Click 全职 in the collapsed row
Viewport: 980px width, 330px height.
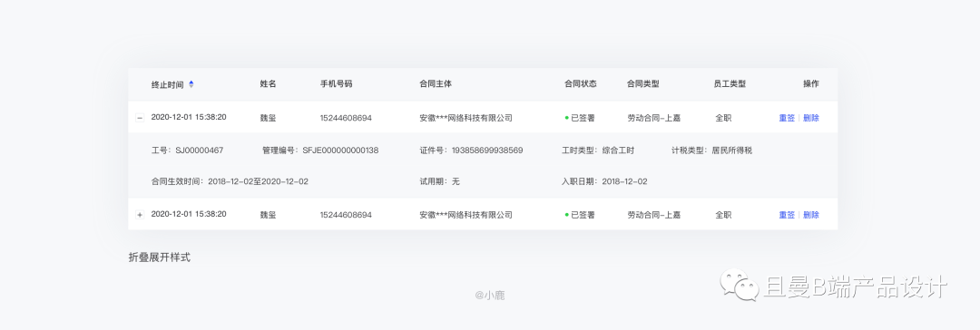pyautogui.click(x=724, y=215)
